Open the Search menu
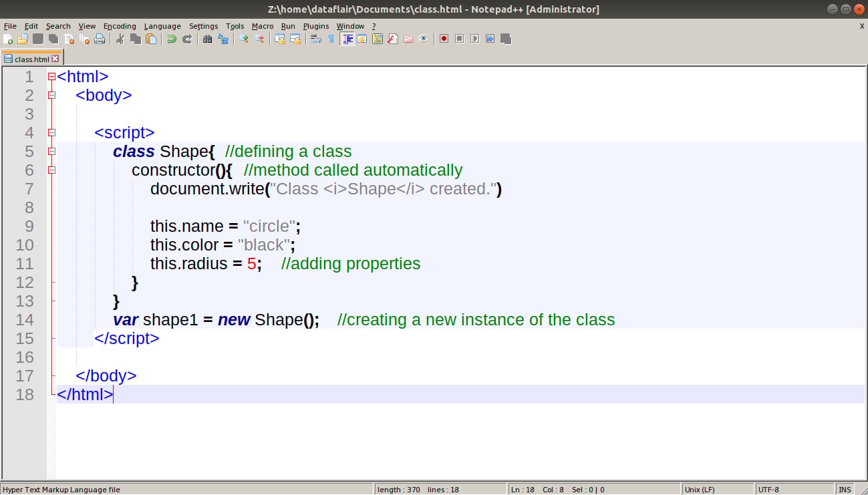Screen dimensions: 868x495 coord(58,26)
